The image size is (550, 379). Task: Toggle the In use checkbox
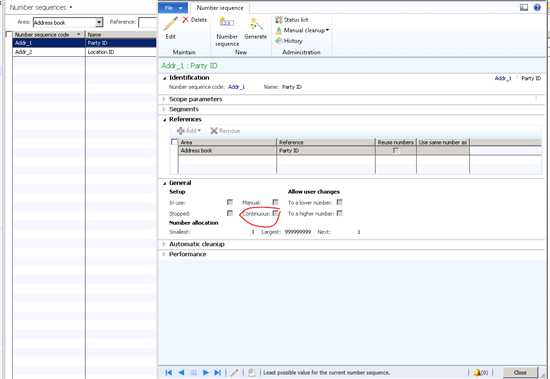(230, 202)
